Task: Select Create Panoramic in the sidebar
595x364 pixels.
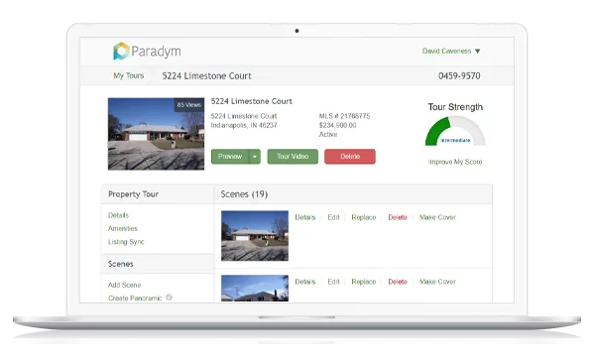Action: coord(135,298)
